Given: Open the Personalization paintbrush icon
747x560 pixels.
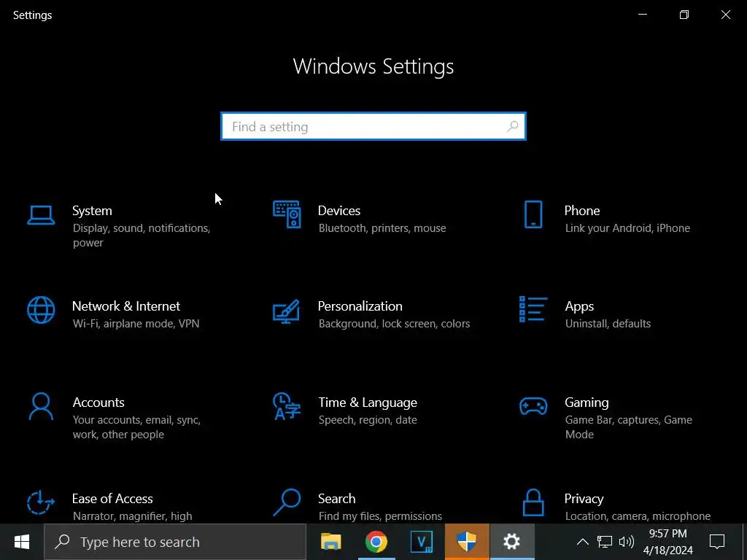Looking at the screenshot, I should coord(286,311).
